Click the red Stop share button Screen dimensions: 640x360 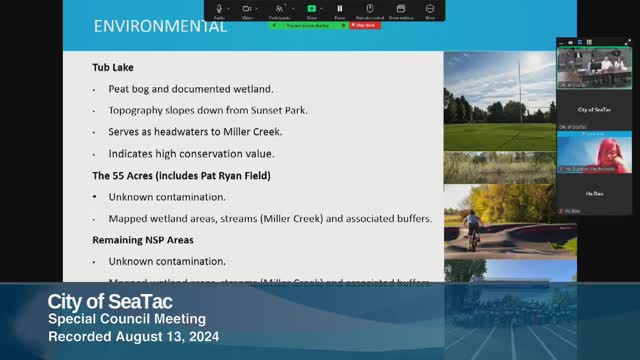[x=365, y=25]
